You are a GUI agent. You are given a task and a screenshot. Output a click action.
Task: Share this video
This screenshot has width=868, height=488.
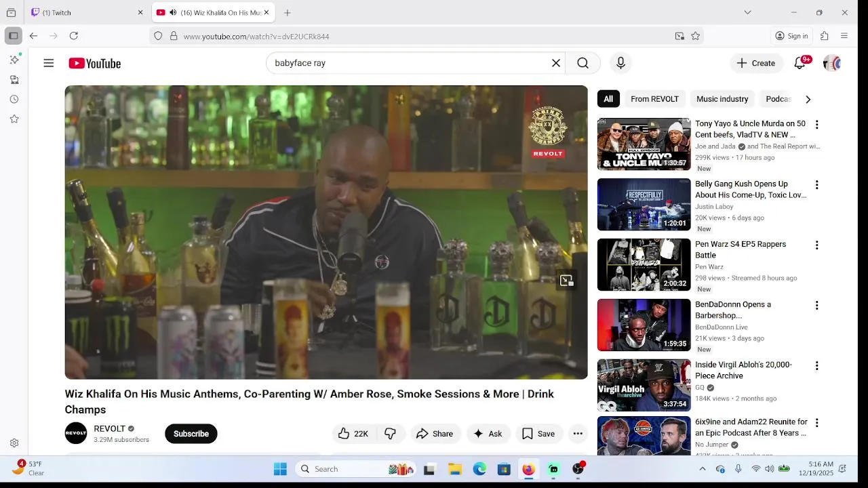point(435,434)
